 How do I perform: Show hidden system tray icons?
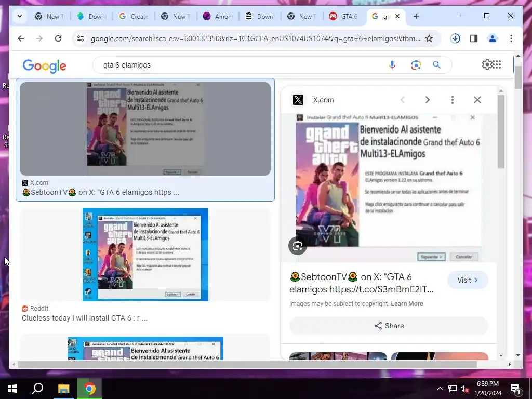(x=440, y=389)
